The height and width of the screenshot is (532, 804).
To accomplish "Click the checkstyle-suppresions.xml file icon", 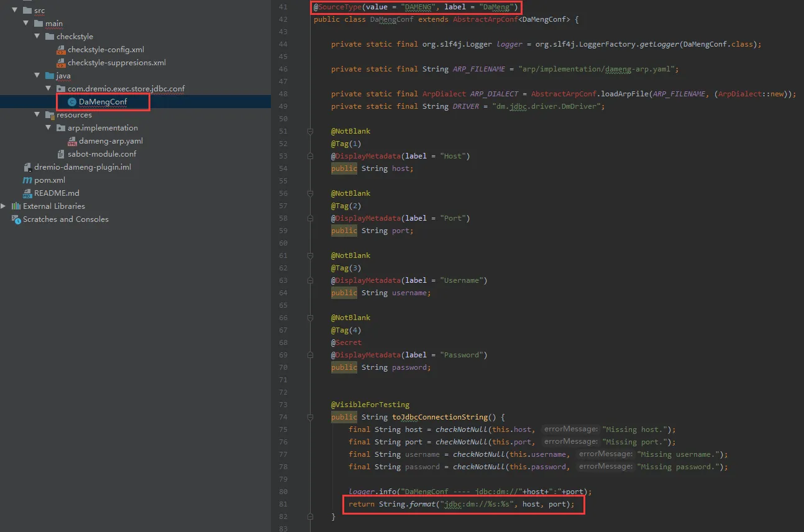I will click(61, 63).
